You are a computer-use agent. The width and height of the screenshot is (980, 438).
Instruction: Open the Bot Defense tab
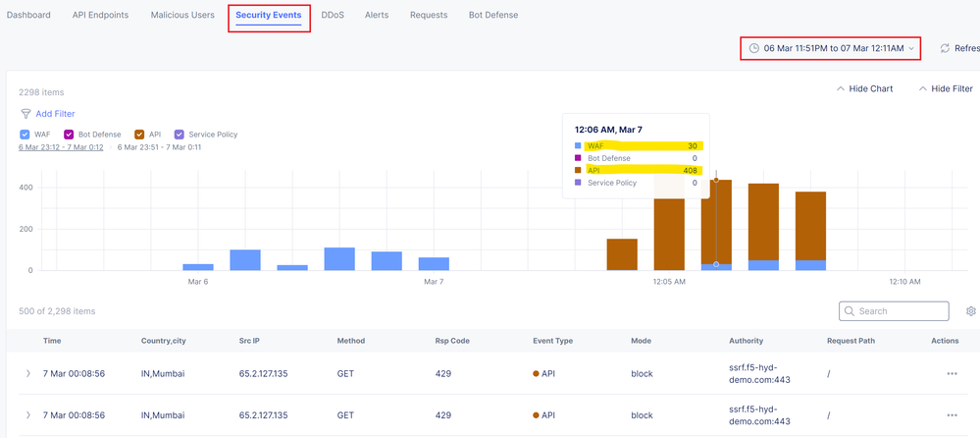point(492,16)
